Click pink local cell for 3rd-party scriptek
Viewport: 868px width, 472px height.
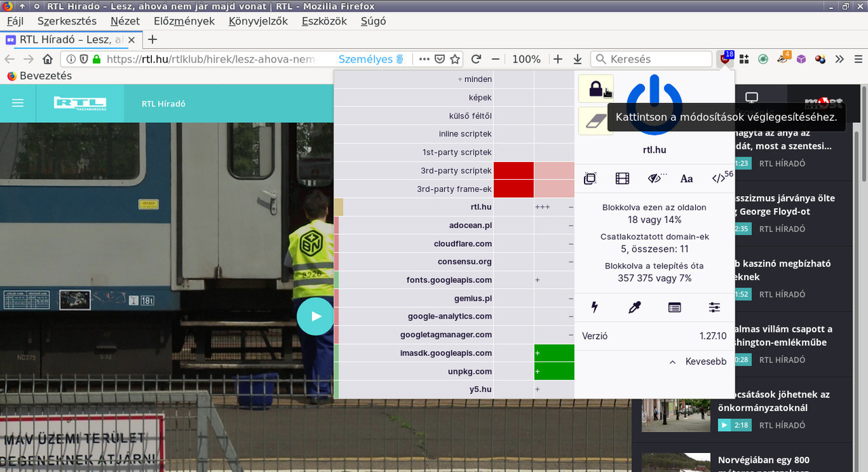point(554,170)
